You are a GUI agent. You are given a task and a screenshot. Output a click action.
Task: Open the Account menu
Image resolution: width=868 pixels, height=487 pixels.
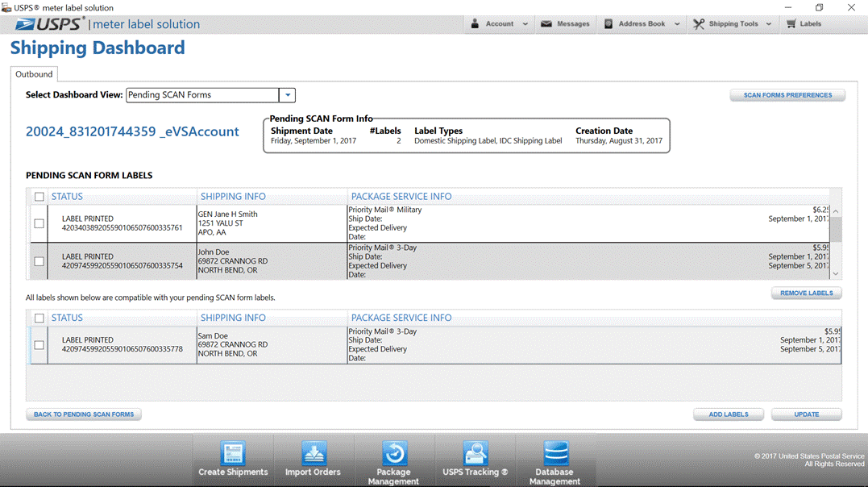(x=500, y=24)
